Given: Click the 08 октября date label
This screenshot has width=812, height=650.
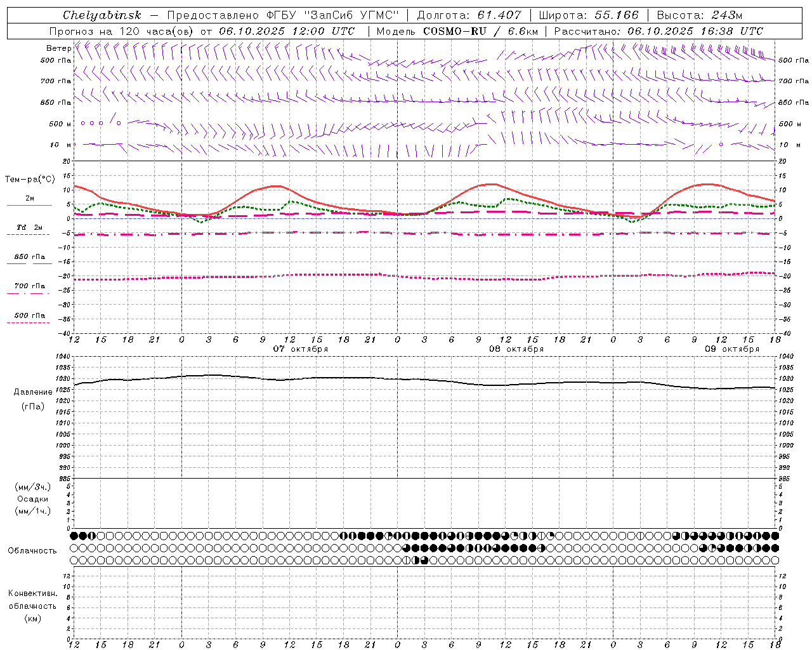Looking at the screenshot, I should pyautogui.click(x=516, y=349).
